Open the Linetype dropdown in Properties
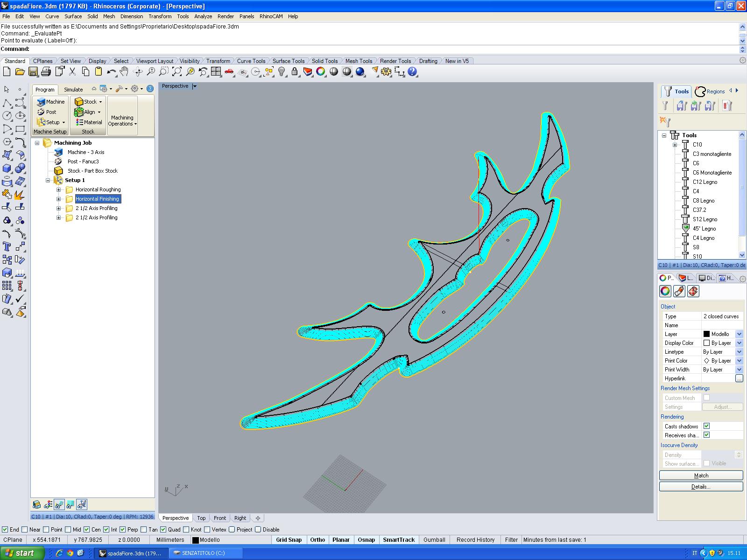Screen dimensions: 747x560 (739, 352)
